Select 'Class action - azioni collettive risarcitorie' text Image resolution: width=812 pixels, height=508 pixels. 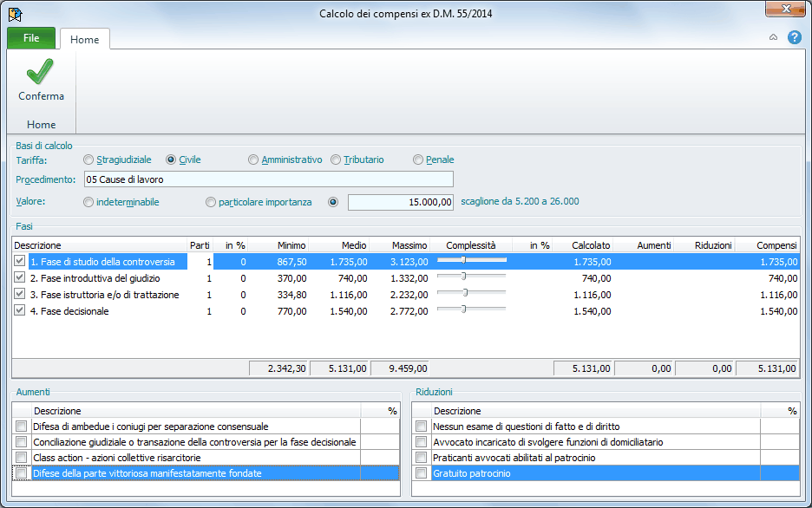(117, 458)
